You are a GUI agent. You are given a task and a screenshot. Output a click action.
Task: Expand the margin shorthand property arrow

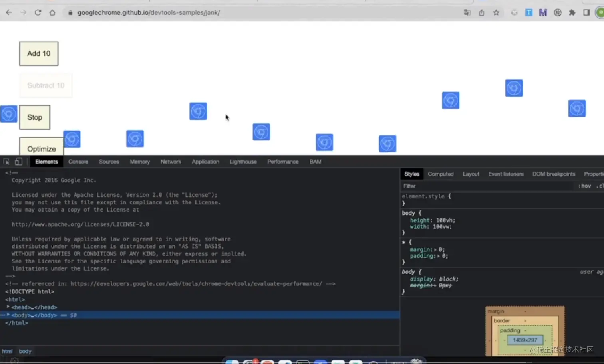coord(435,250)
